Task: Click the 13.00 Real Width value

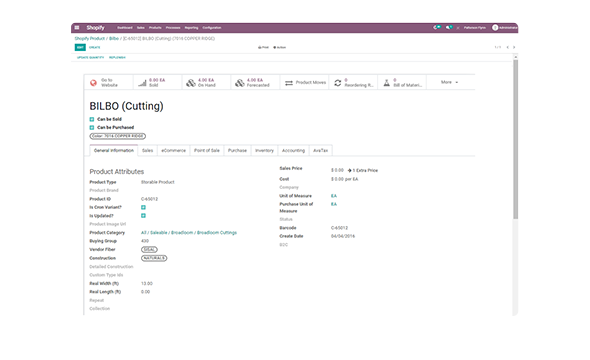Action: 147,284
